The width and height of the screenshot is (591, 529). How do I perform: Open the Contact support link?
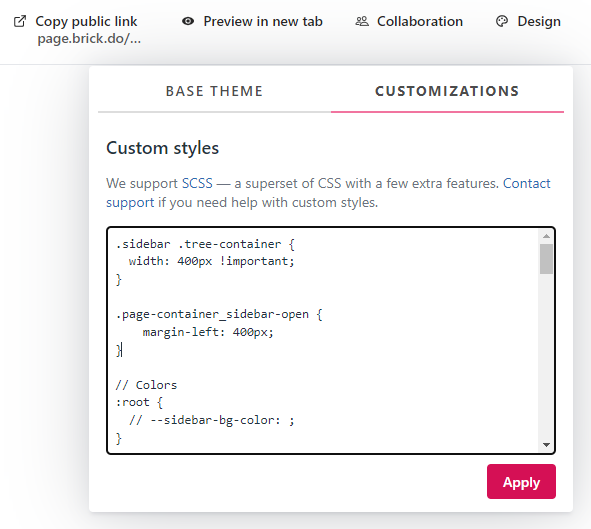(527, 183)
